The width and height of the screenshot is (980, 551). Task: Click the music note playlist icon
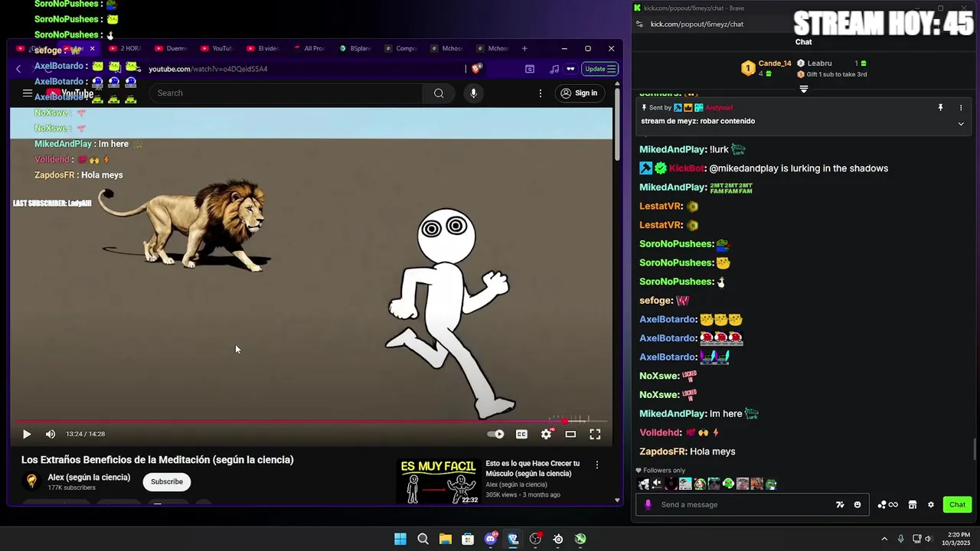[x=554, y=69]
